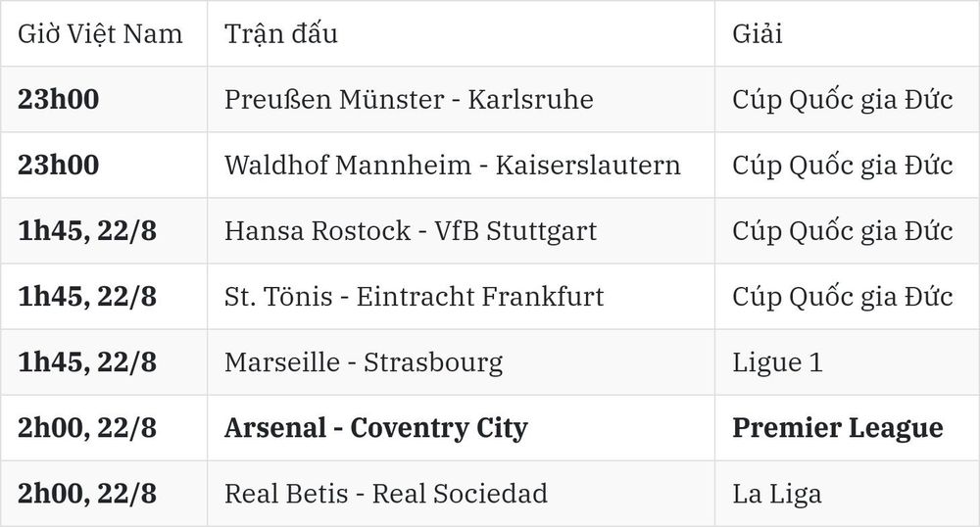This screenshot has width=980, height=527.
Task: Click Cúp Quốc gia Đức in Preußen Münster row
Action: pos(843,99)
